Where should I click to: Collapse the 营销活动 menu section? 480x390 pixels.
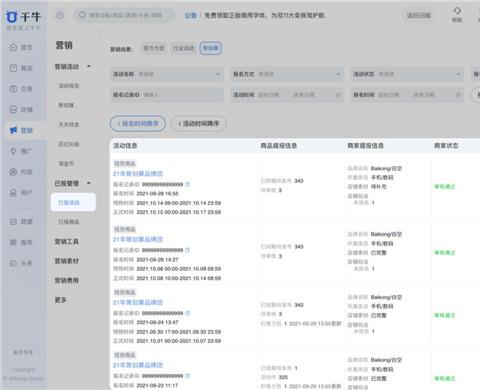(x=89, y=67)
